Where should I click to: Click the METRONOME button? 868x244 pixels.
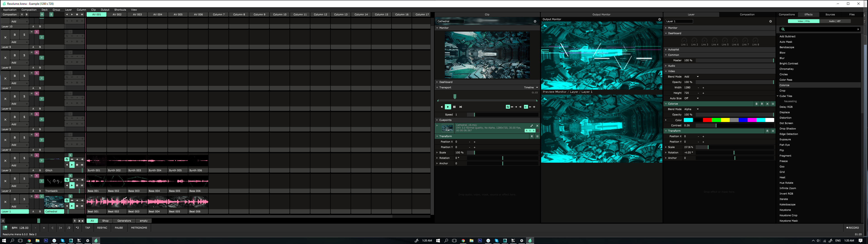pos(139,228)
